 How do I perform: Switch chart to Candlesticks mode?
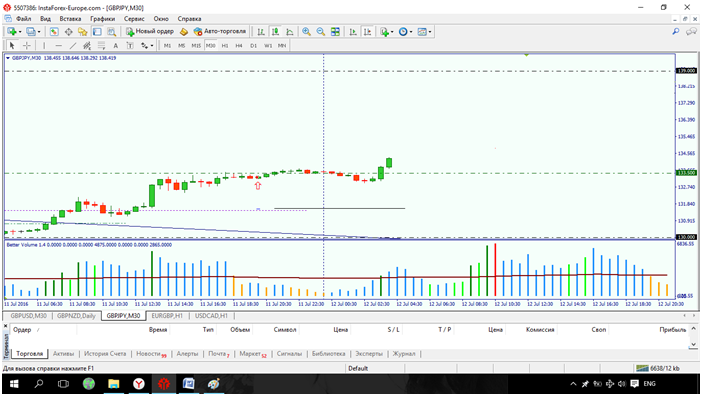click(x=275, y=32)
